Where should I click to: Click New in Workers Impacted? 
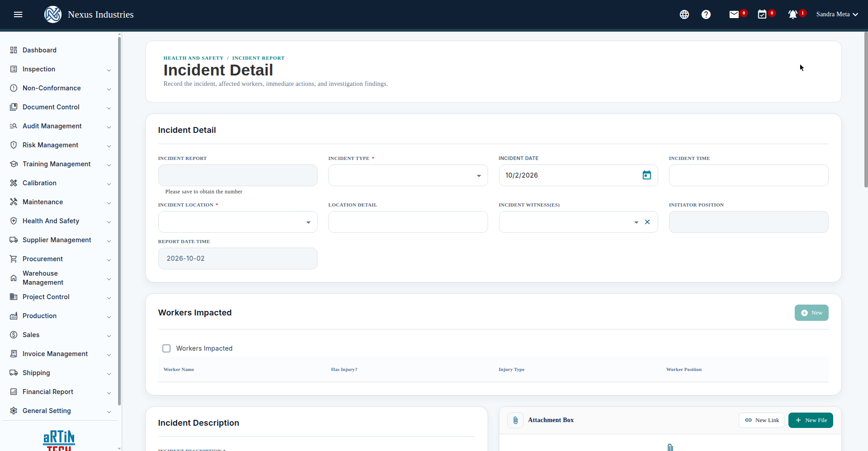coord(811,313)
